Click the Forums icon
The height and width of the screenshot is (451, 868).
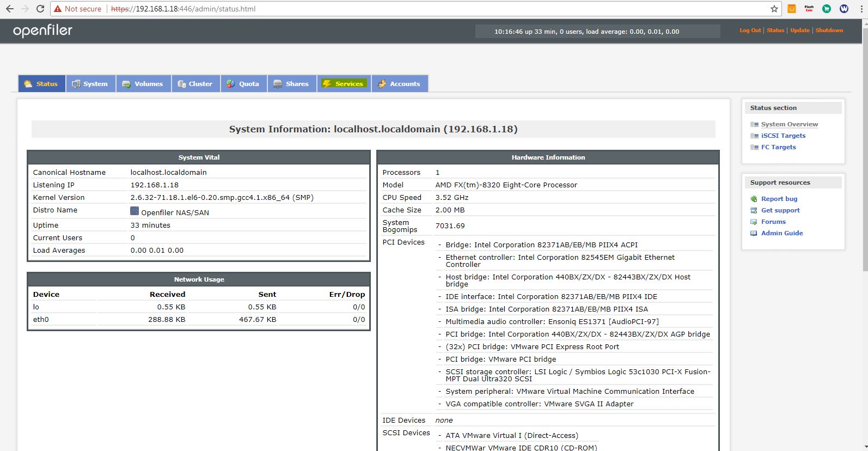[754, 222]
